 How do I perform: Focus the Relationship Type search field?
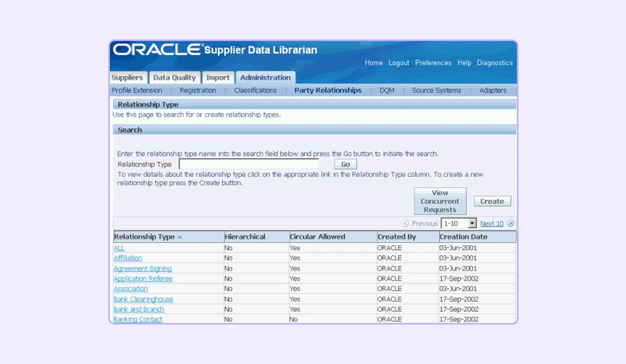[x=249, y=164]
